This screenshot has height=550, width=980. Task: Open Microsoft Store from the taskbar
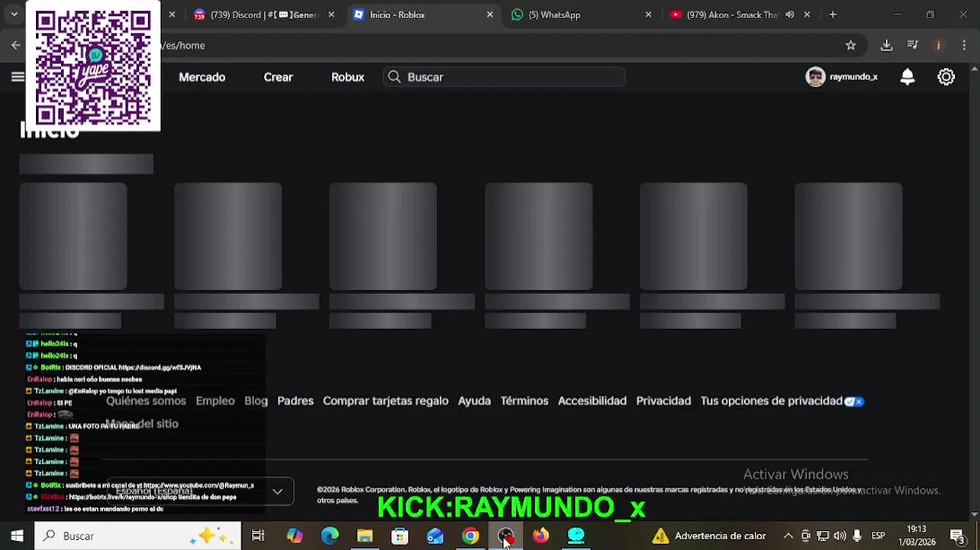pos(400,535)
